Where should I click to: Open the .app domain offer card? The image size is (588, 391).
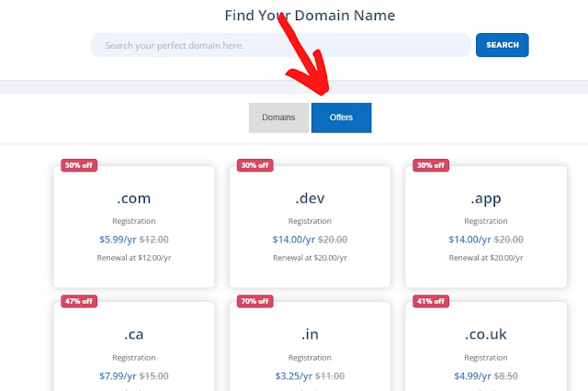(486, 227)
